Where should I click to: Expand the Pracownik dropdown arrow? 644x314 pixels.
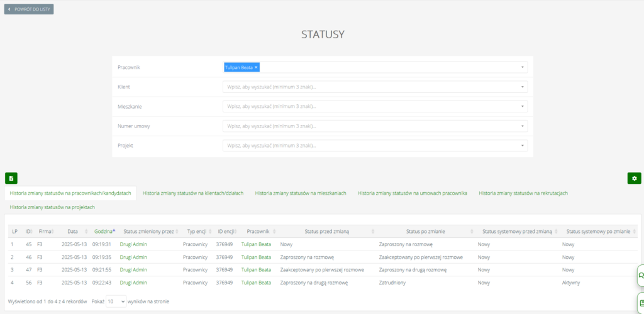click(522, 67)
